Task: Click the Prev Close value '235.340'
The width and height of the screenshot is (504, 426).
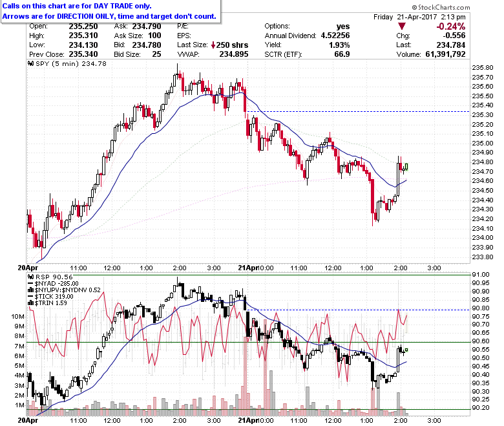Action: [83, 54]
